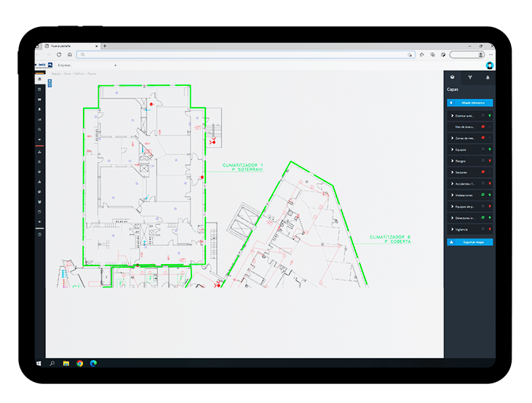Viewport: 532px width, 403px height.
Task: Open the help question icon in left sidebar
Action: (x=40, y=234)
